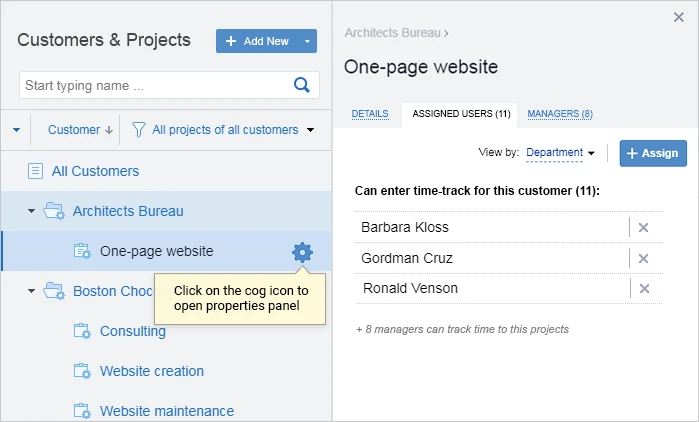Click the Gordman Cruz user name
699x422 pixels.
407,258
